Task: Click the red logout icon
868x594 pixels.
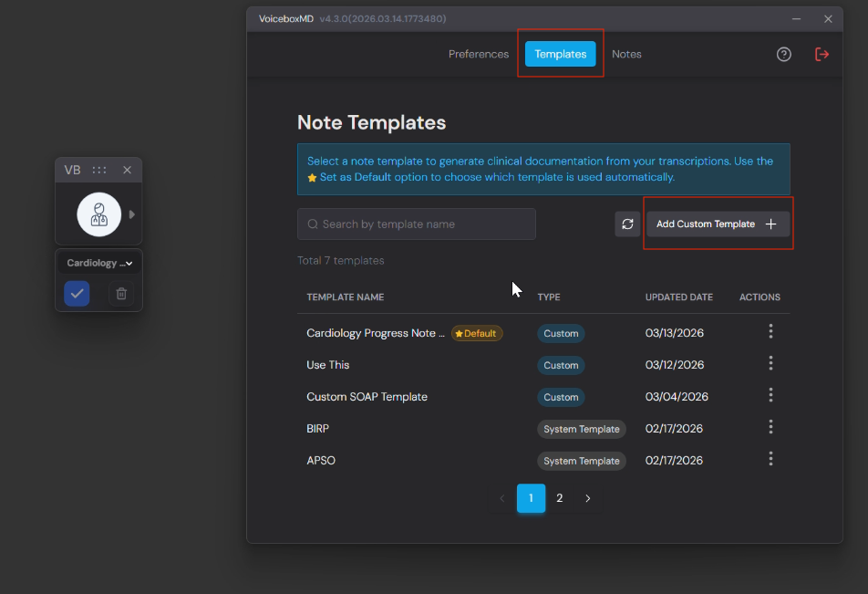Action: pyautogui.click(x=821, y=55)
